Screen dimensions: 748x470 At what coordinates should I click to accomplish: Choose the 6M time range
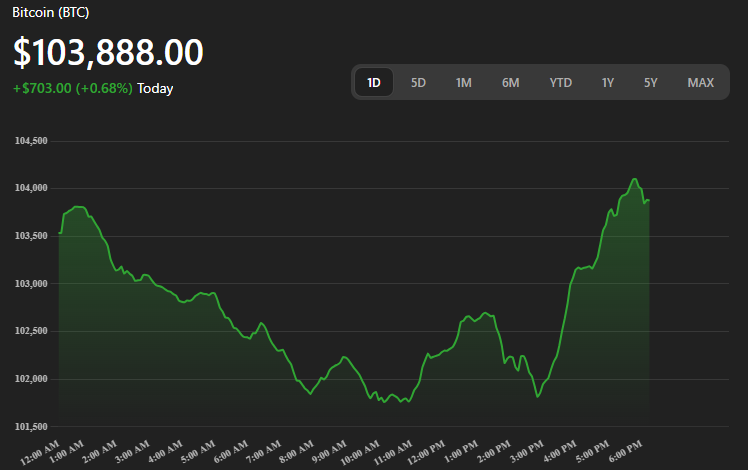point(510,83)
